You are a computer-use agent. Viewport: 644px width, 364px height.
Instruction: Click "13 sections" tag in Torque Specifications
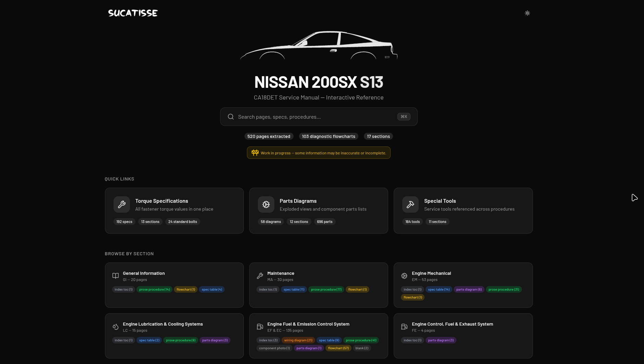pyautogui.click(x=150, y=222)
